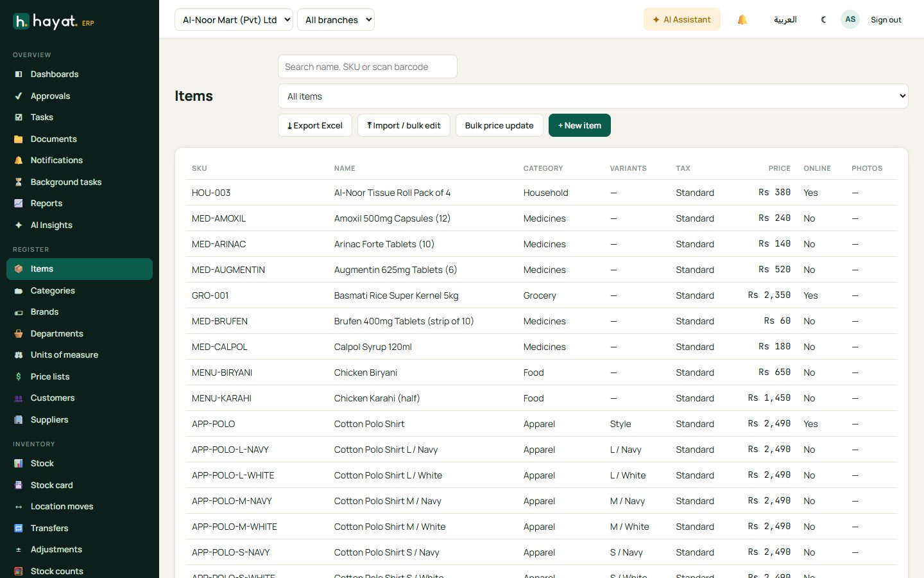924x578 pixels.
Task: Click Chicken Karahi (half) item name
Action: coord(377,398)
